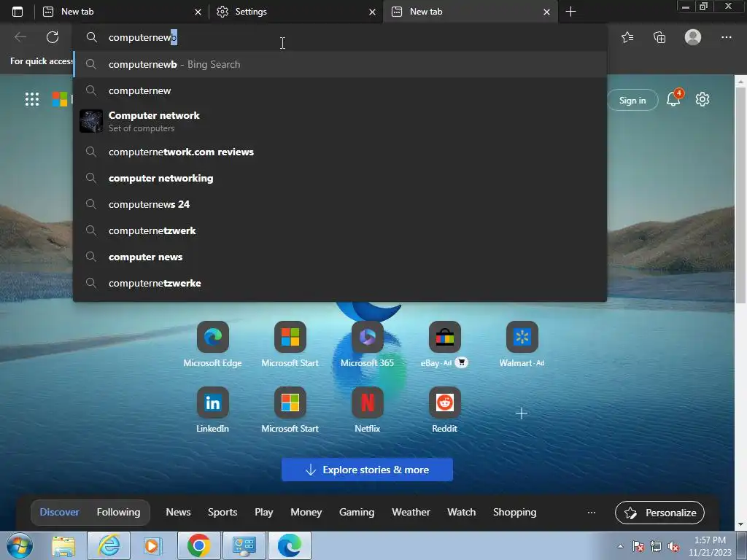Click the Sign in button
The image size is (747, 560).
click(x=632, y=100)
